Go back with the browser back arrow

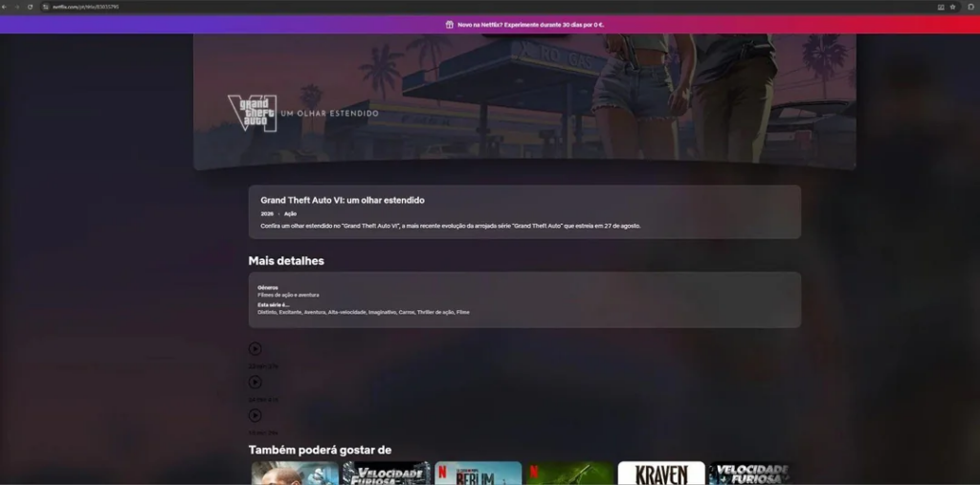[x=5, y=7]
